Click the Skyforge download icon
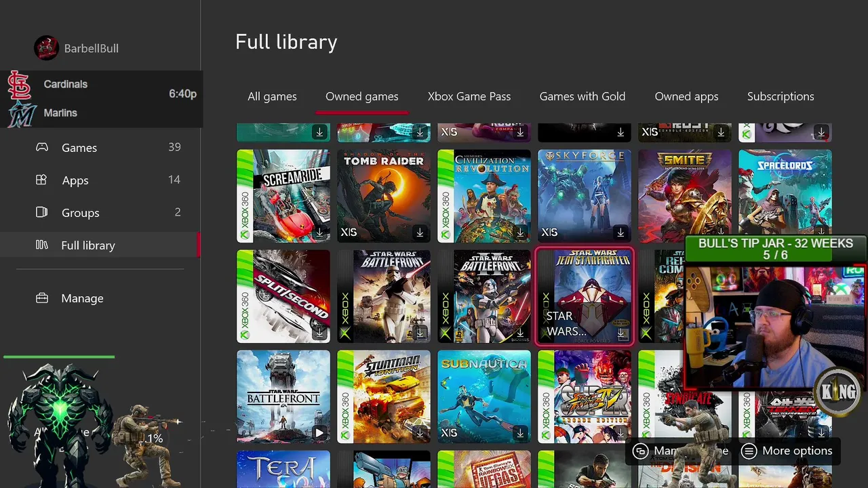Viewport: 868px width, 488px height. (620, 232)
